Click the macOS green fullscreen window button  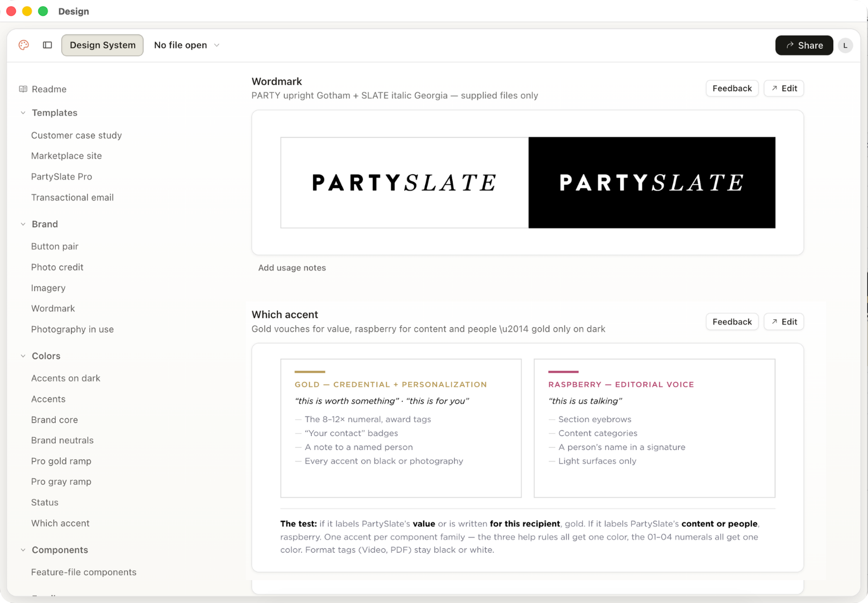[43, 11]
